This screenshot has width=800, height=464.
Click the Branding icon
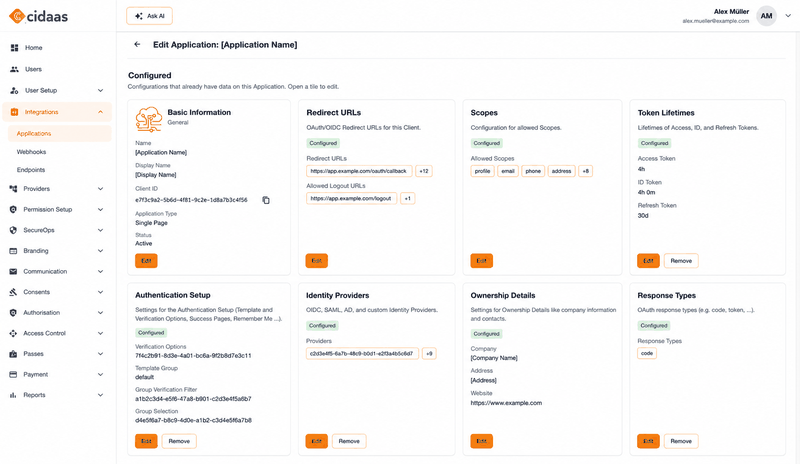coord(13,251)
